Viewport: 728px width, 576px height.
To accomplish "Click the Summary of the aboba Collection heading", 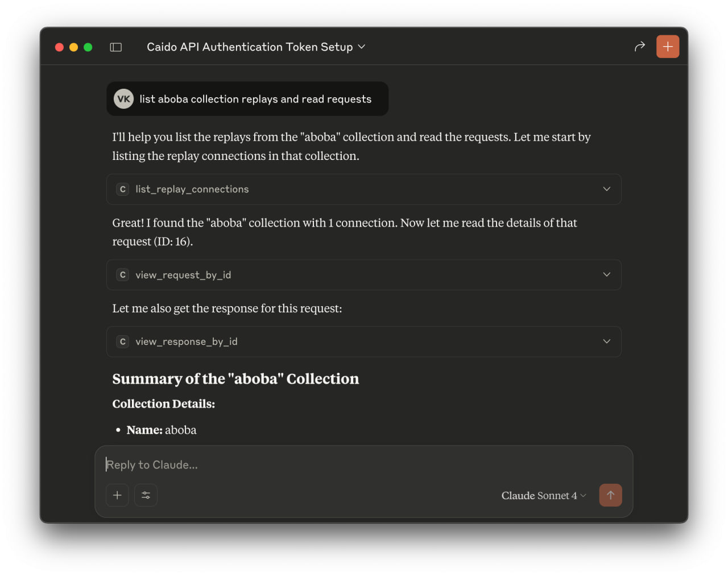I will point(235,378).
